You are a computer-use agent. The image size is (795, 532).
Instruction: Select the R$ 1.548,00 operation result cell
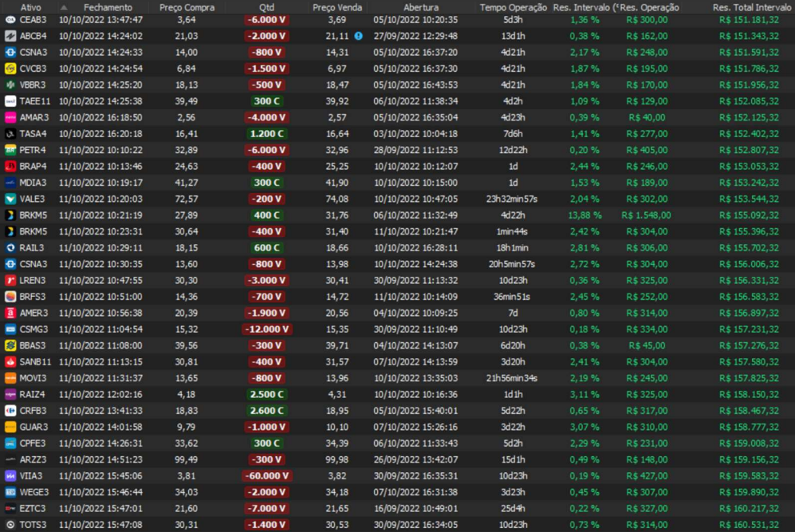(646, 215)
